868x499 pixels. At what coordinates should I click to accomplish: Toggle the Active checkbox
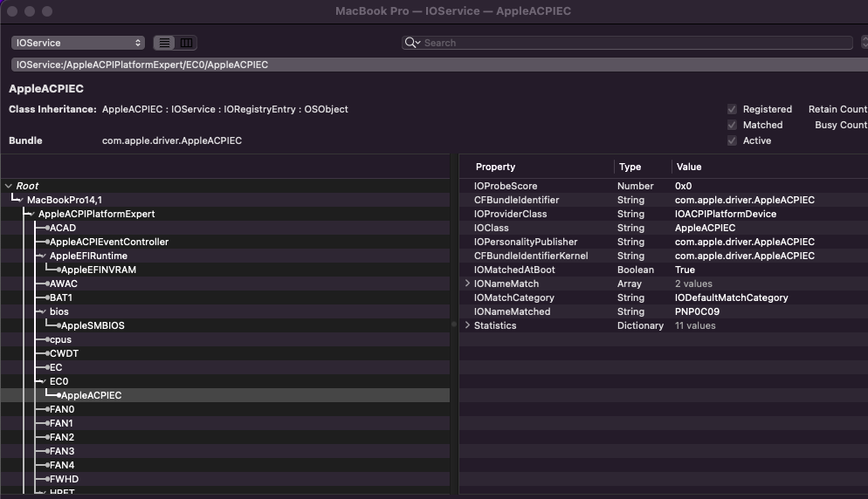point(732,140)
